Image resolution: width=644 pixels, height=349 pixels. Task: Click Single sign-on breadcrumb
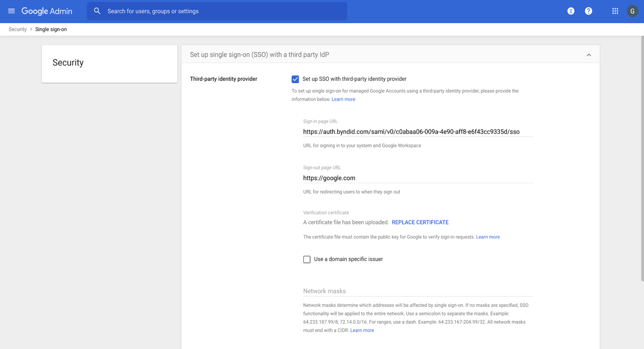click(x=51, y=29)
